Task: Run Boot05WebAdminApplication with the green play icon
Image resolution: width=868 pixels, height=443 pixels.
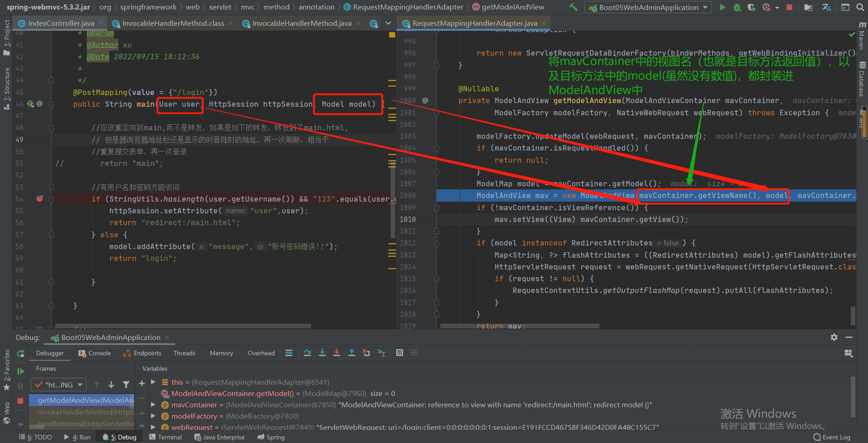Action: tap(722, 7)
